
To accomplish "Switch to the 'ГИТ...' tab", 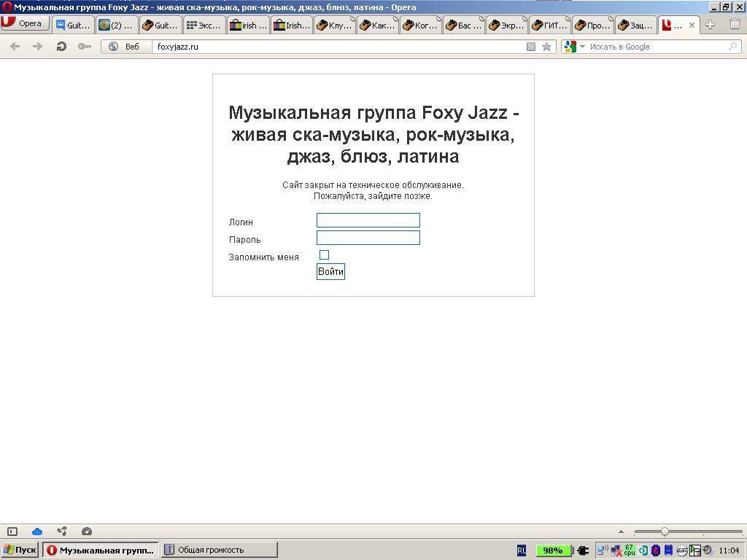I will (549, 25).
